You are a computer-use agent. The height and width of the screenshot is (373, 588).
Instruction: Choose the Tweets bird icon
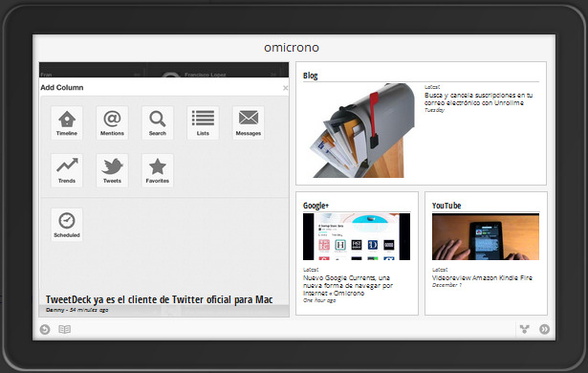pos(112,170)
